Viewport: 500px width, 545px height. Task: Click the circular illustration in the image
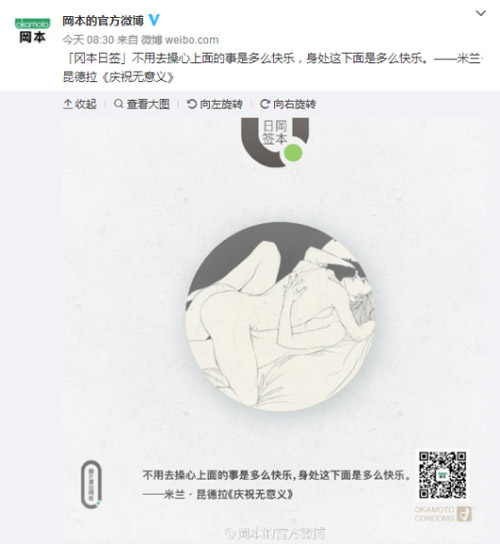280,316
